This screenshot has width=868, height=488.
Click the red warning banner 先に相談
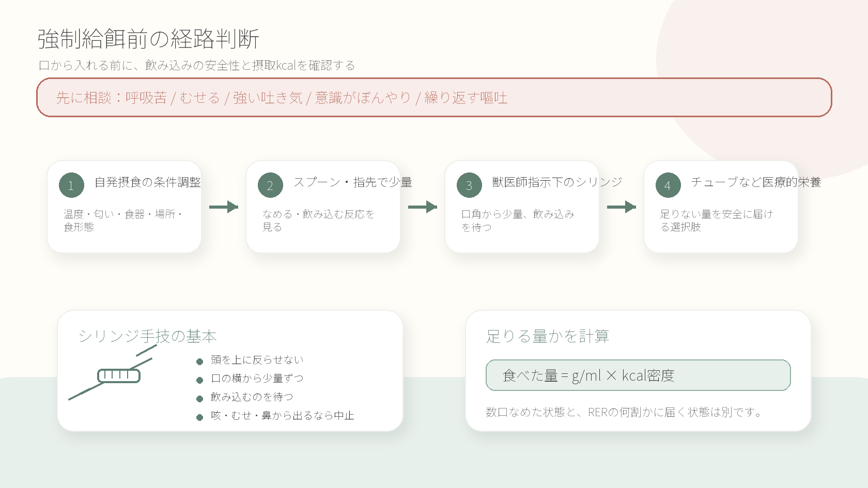(434, 98)
